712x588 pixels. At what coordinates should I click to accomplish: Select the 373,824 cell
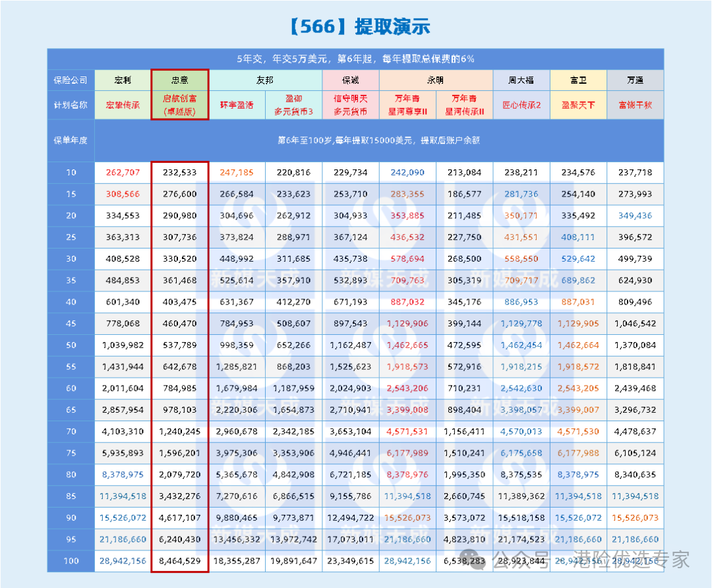point(237,237)
